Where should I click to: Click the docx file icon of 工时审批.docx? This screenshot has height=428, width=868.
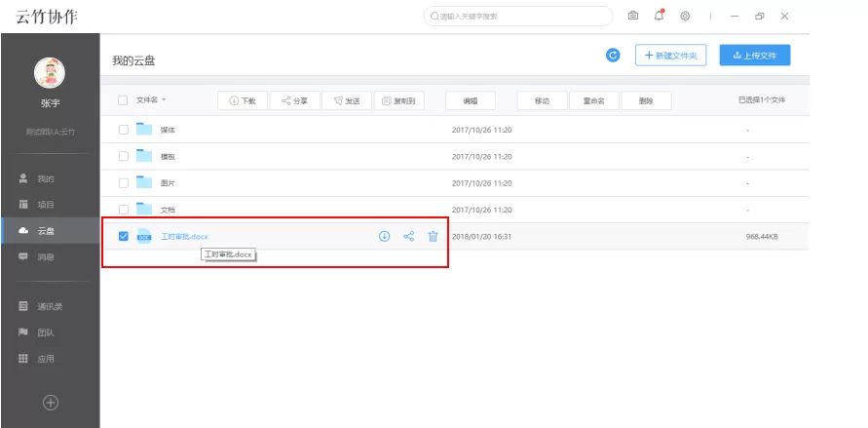click(144, 237)
